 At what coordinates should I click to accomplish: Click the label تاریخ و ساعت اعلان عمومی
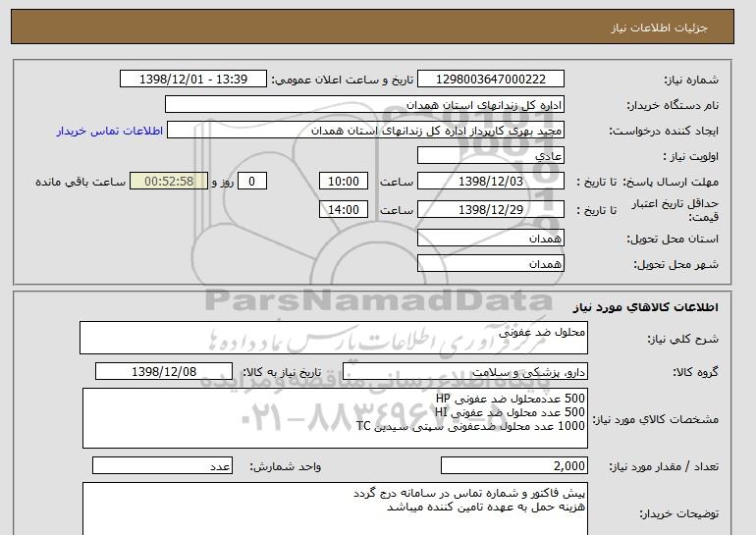pos(343,80)
